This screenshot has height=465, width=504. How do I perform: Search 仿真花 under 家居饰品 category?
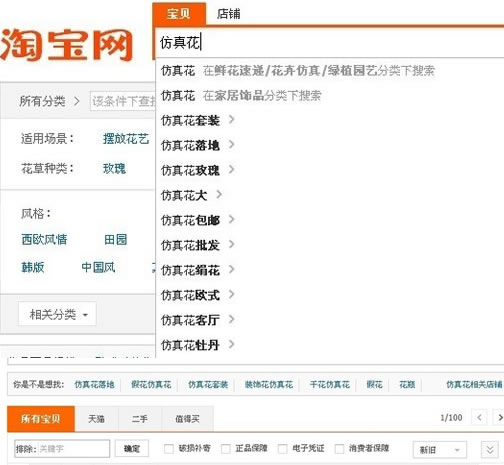(241, 96)
